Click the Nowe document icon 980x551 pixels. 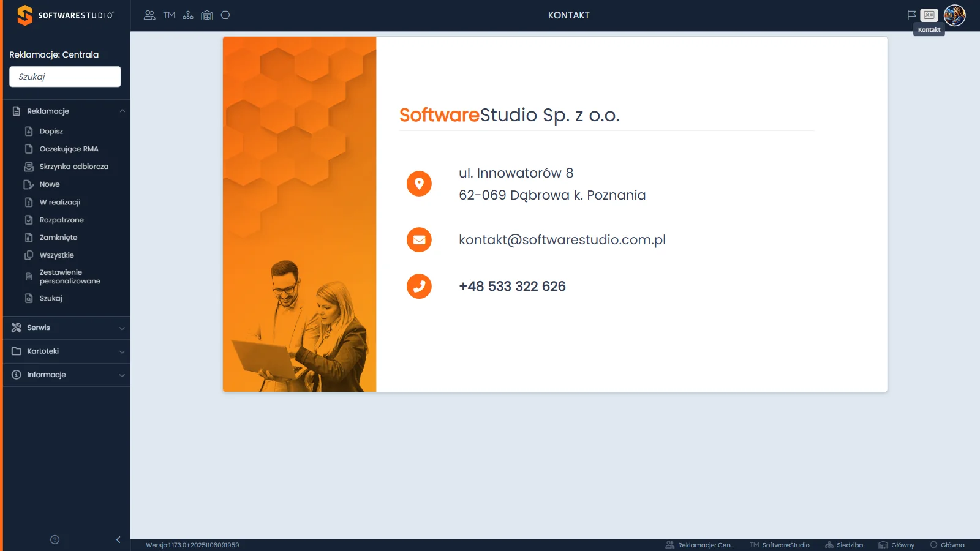coord(29,184)
